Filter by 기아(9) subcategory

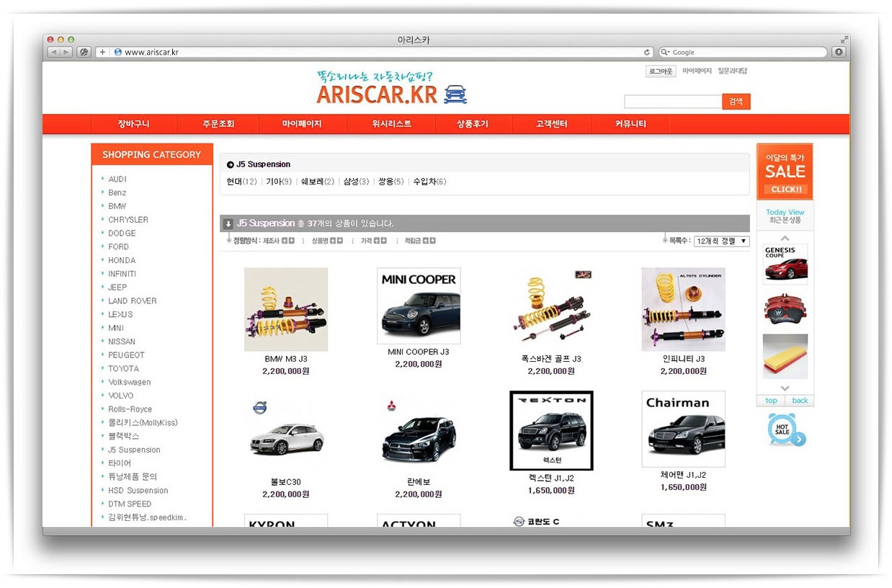279,182
